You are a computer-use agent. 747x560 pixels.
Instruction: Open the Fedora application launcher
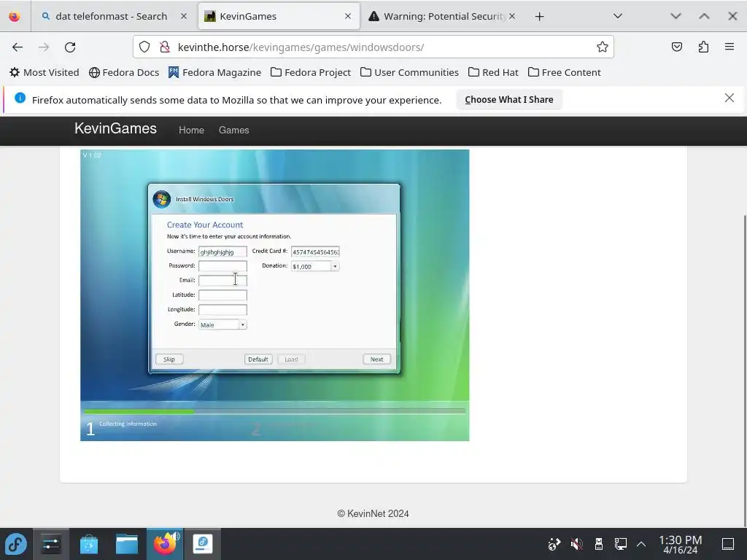16,544
